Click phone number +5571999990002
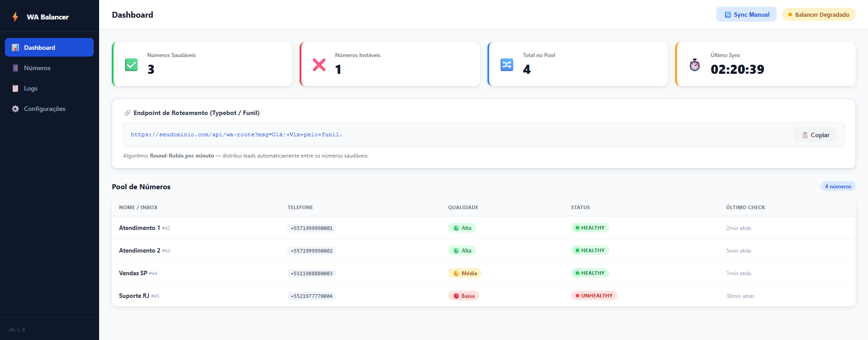The height and width of the screenshot is (340, 868). point(311,251)
